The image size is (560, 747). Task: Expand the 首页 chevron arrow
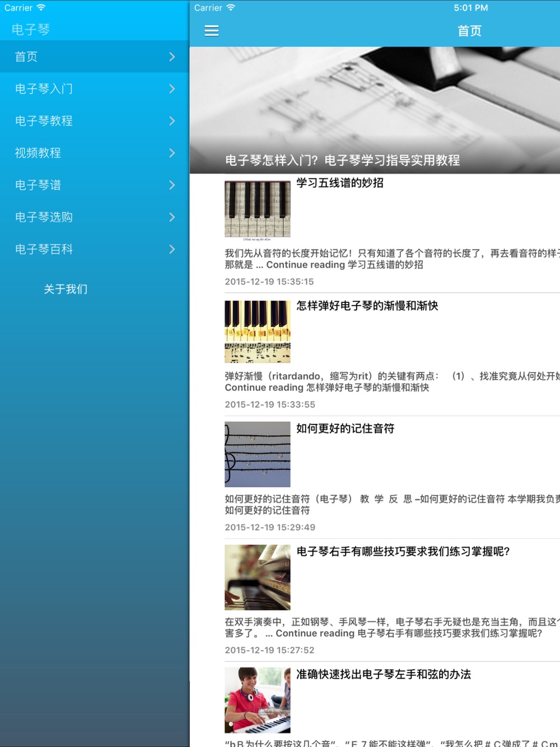[172, 57]
